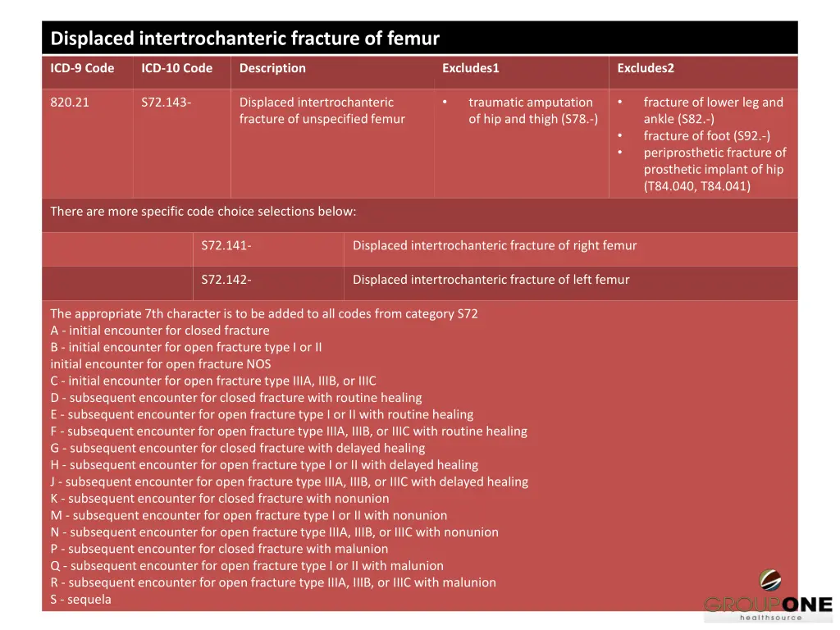Click 'K - subsequent encounter for closed fracture with nonunion'
Viewport: 840px width, 630px height.
coord(220,499)
